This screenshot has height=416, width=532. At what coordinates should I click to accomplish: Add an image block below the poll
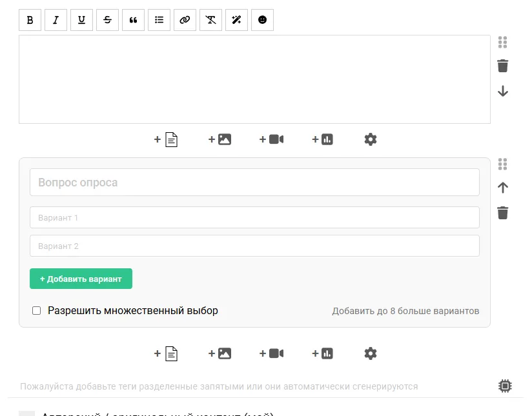(x=220, y=353)
